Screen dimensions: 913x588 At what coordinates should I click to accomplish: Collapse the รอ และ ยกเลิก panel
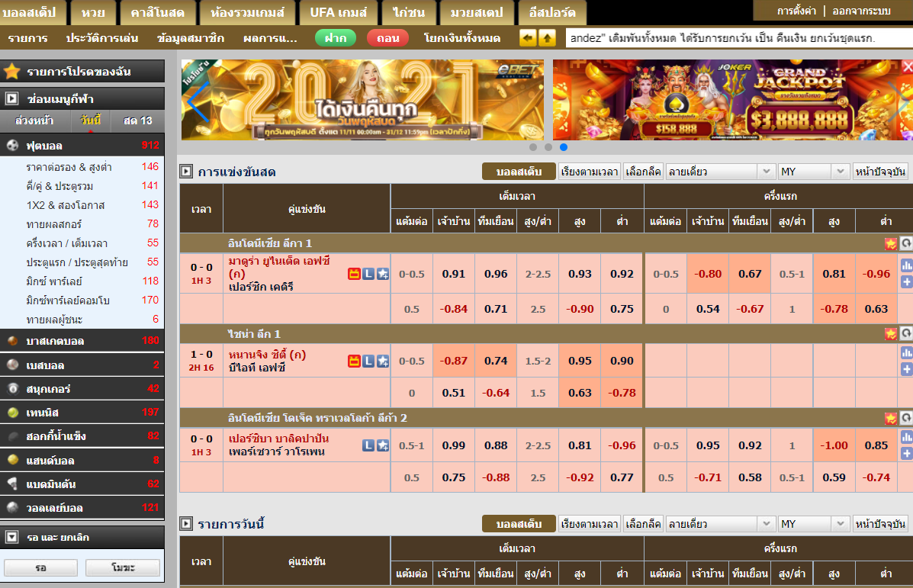pos(11,537)
